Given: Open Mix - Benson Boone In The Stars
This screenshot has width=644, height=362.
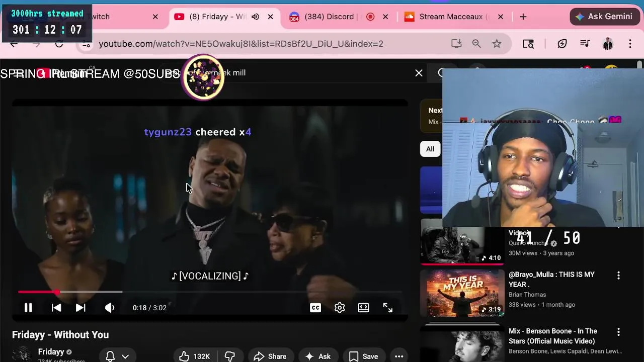Looking at the screenshot, I should click(x=553, y=336).
